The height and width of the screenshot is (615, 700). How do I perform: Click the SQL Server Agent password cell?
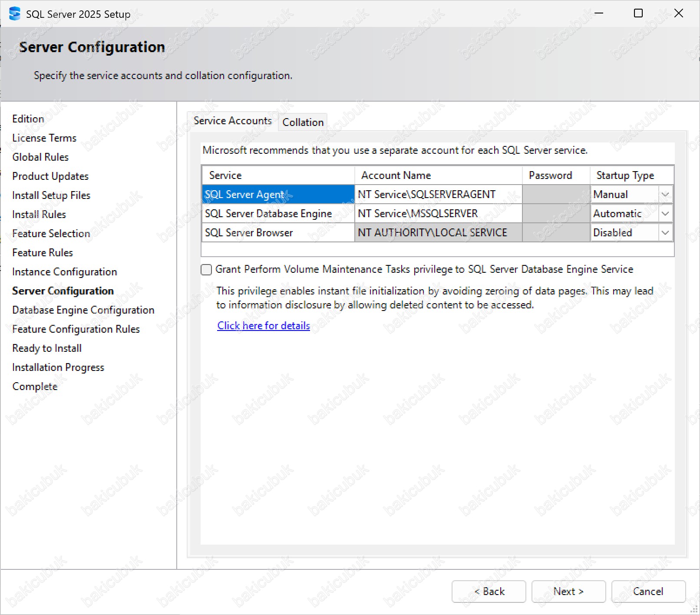click(x=556, y=195)
